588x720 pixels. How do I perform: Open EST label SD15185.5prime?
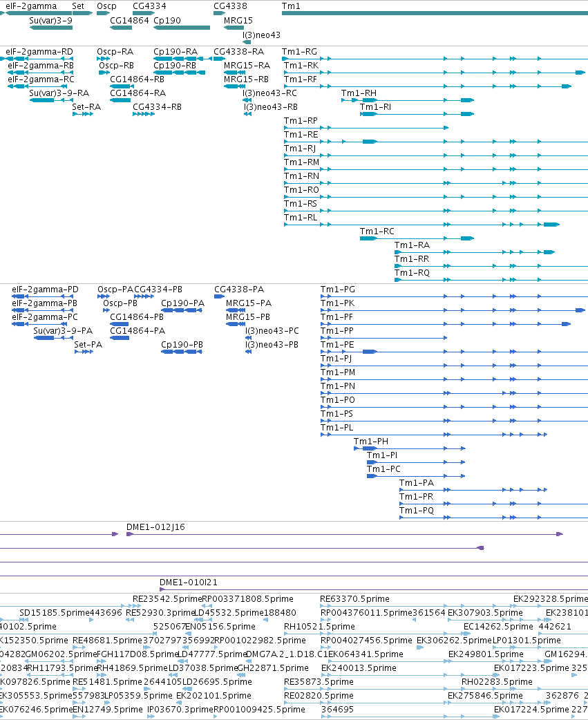(55, 612)
